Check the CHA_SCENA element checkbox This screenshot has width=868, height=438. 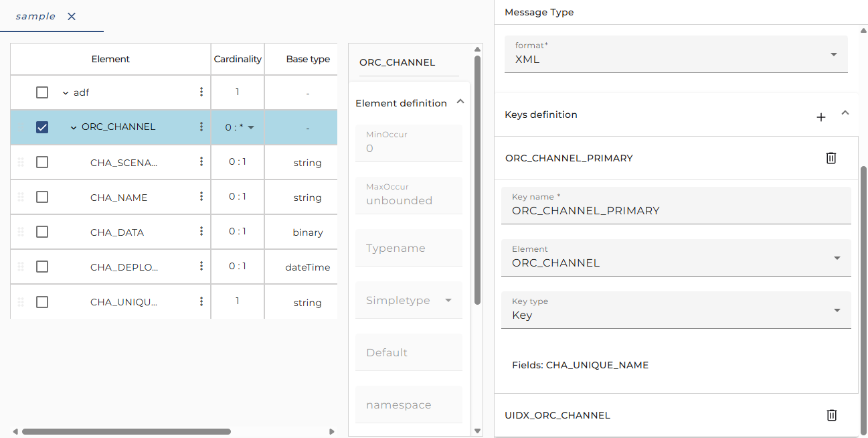point(42,162)
